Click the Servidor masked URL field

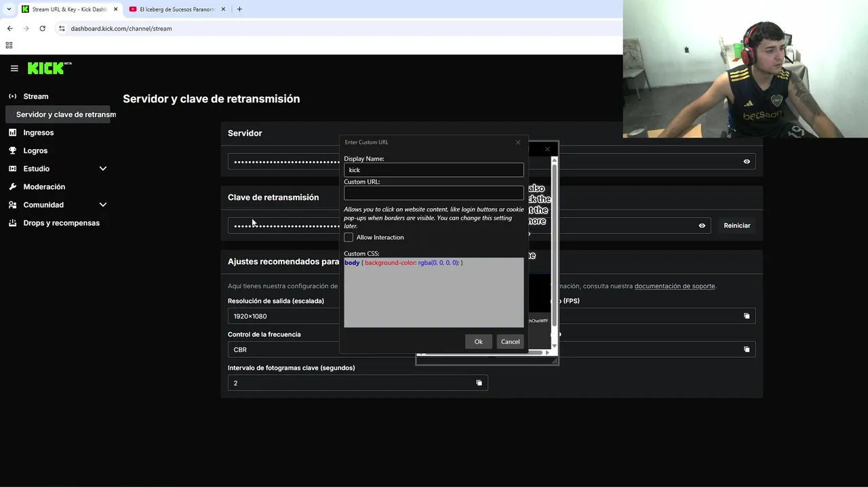(x=492, y=161)
